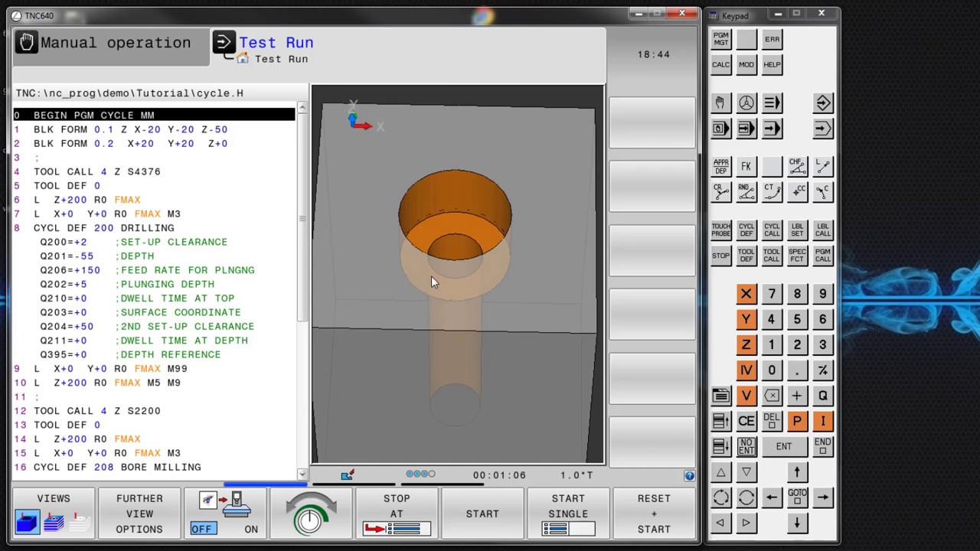Click the simulation 3D workpiece view

(x=458, y=275)
